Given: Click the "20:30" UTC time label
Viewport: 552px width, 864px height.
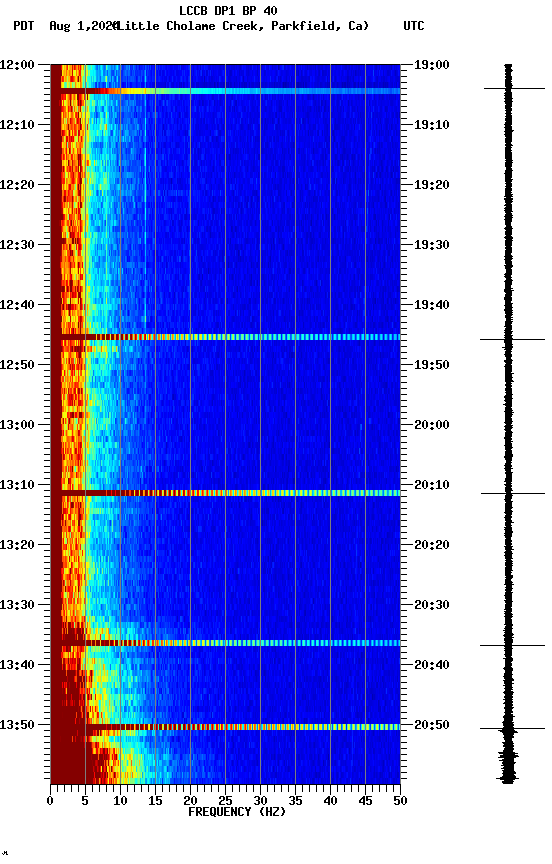Looking at the screenshot, I should point(432,606).
